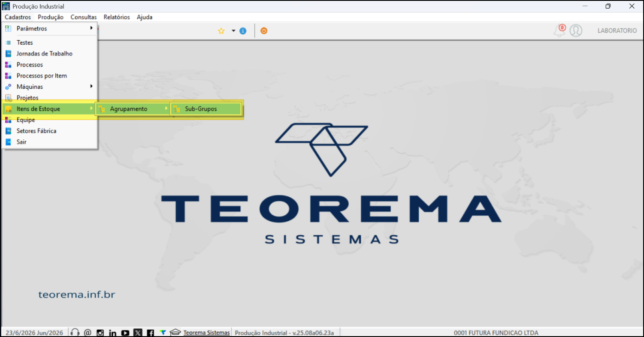
Task: Click the email @ icon in status bar
Action: (88, 333)
